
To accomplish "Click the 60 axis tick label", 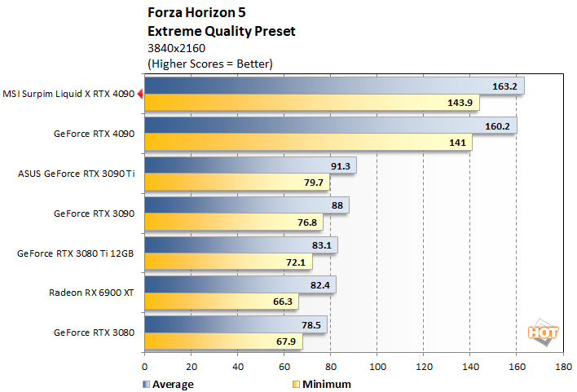I will [284, 367].
